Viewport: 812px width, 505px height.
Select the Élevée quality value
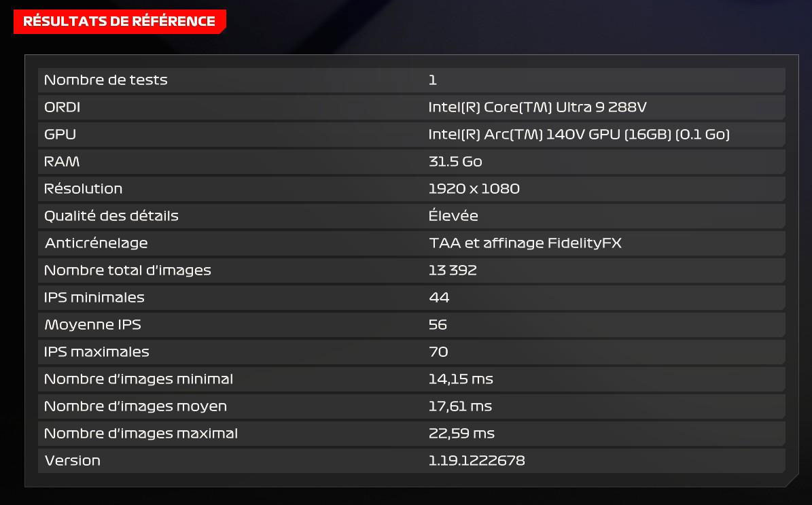tap(453, 216)
